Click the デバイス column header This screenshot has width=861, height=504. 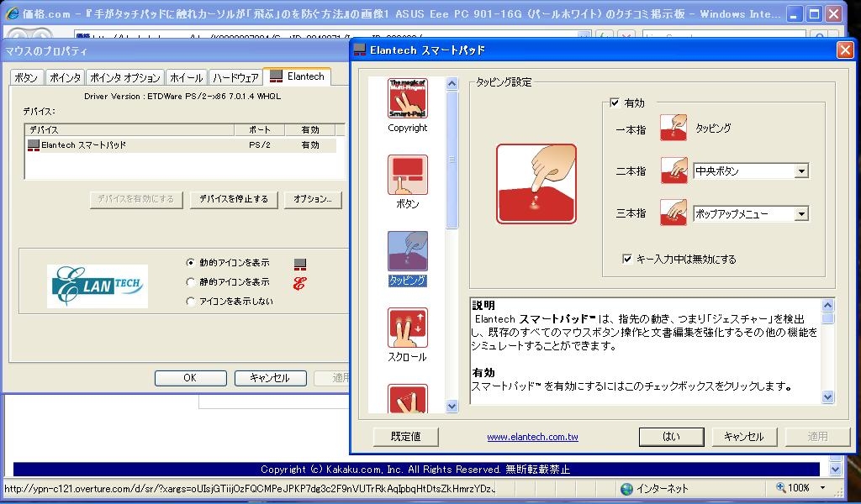coord(129,130)
